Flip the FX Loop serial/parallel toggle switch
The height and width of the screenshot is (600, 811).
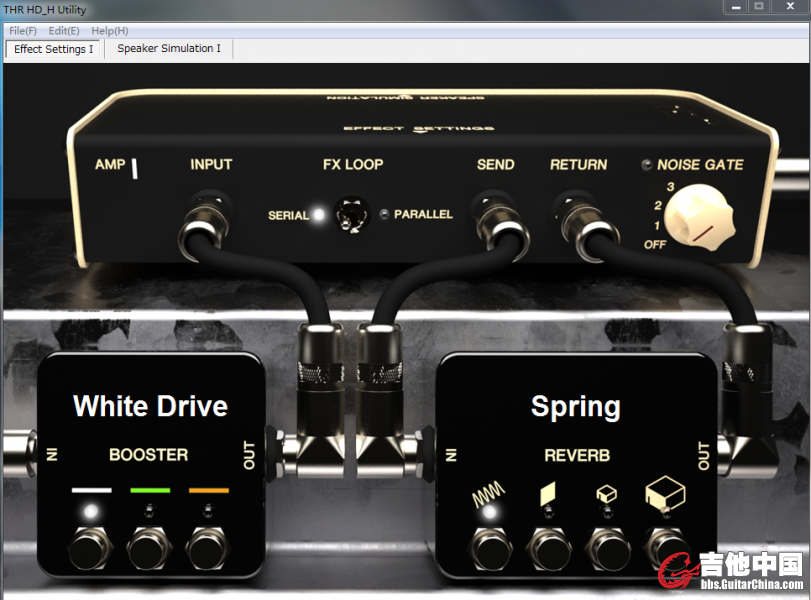352,215
